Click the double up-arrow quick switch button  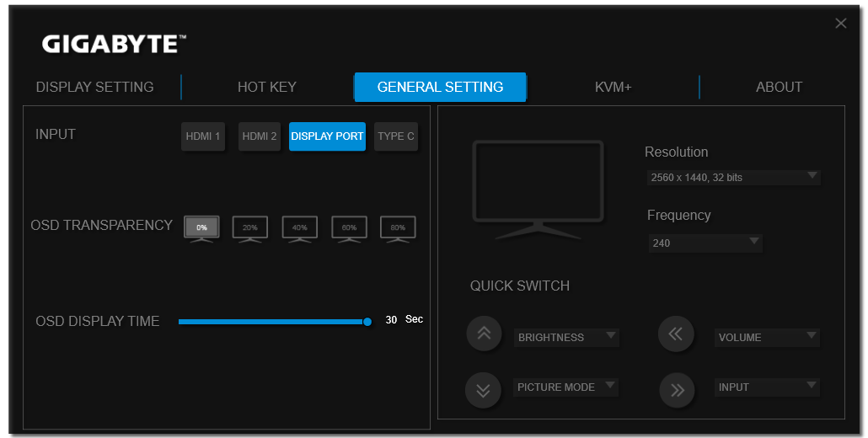click(x=484, y=334)
